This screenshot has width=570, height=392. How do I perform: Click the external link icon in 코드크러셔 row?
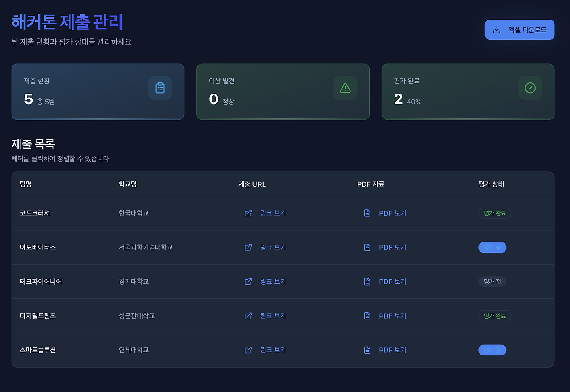pos(248,213)
